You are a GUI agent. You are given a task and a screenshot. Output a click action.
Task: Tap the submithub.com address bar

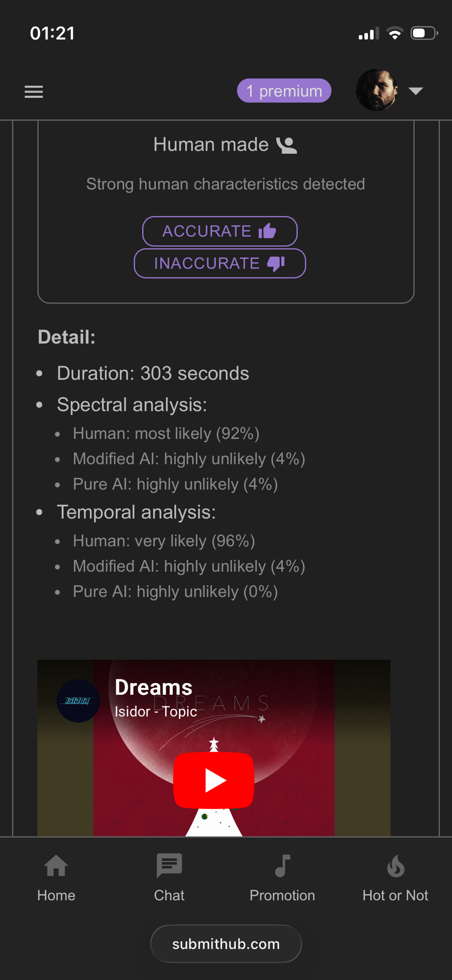(226, 944)
